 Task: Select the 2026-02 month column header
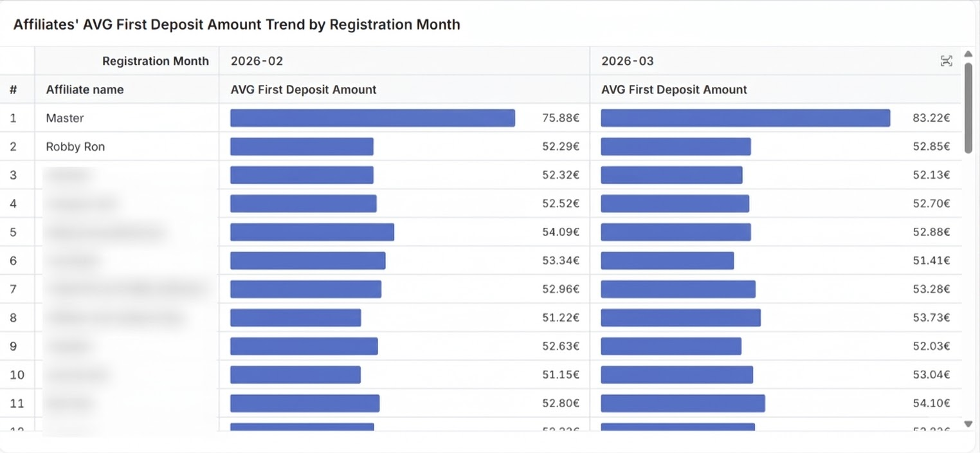click(257, 61)
